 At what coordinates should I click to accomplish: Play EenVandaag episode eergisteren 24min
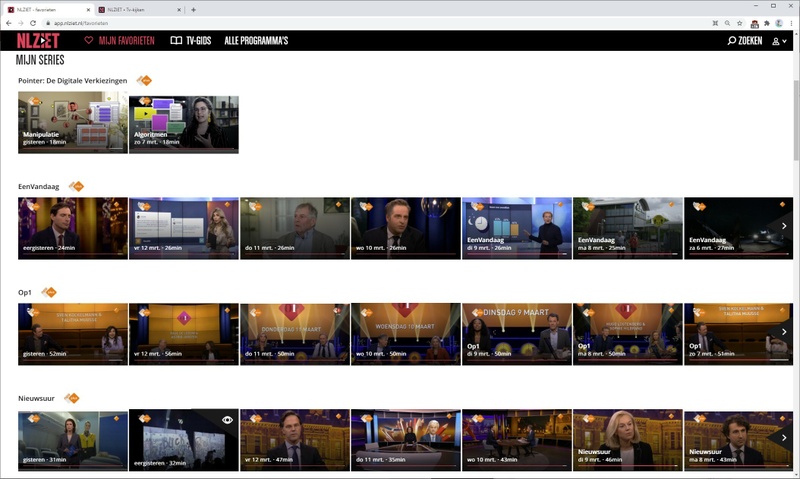[x=73, y=229]
